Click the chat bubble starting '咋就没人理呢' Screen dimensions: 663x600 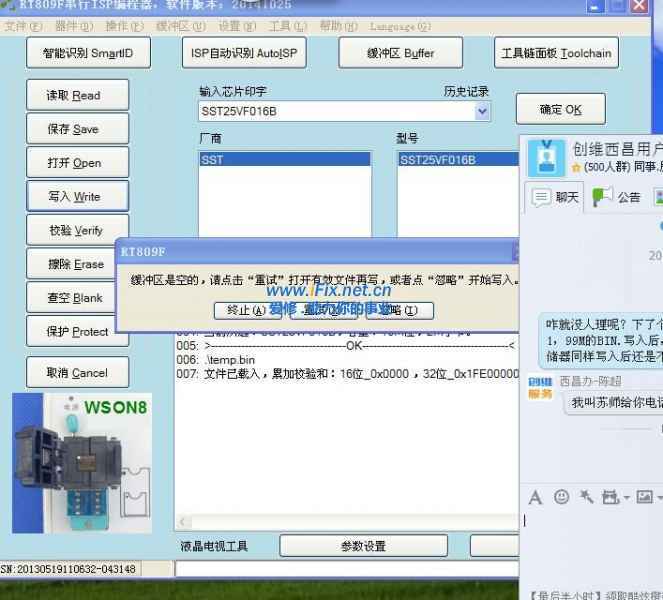click(600, 340)
